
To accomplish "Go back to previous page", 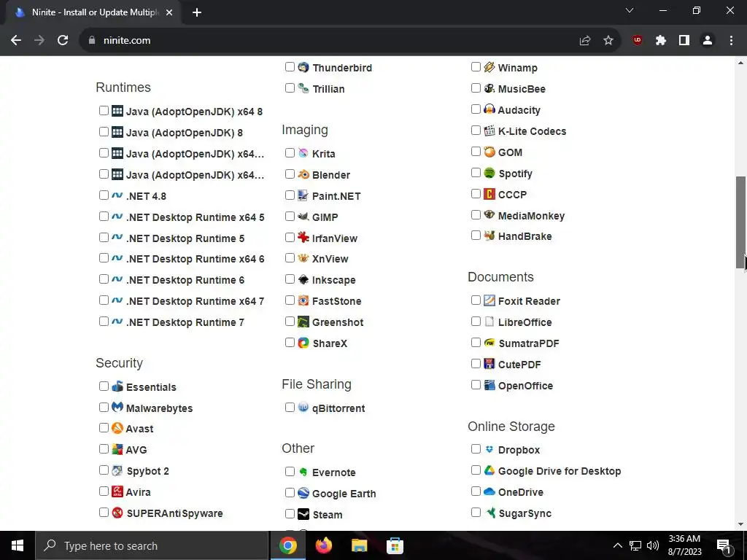I will [16, 41].
